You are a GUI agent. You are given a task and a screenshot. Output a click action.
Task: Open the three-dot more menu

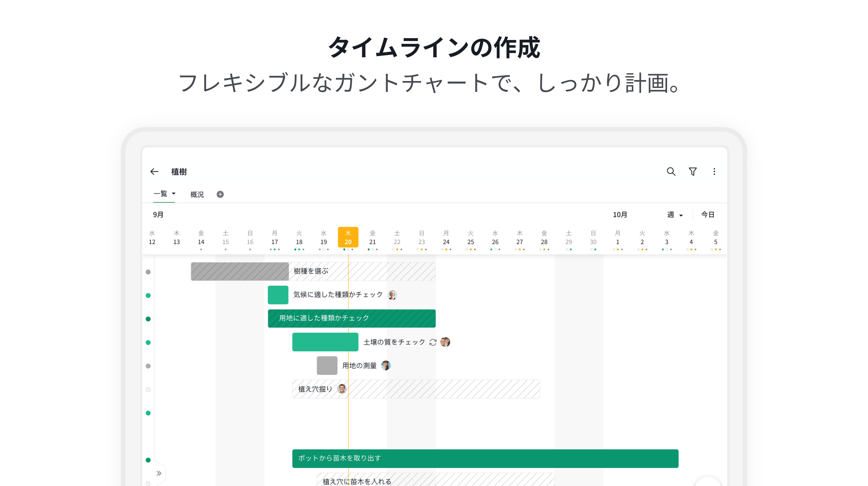pyautogui.click(x=714, y=172)
